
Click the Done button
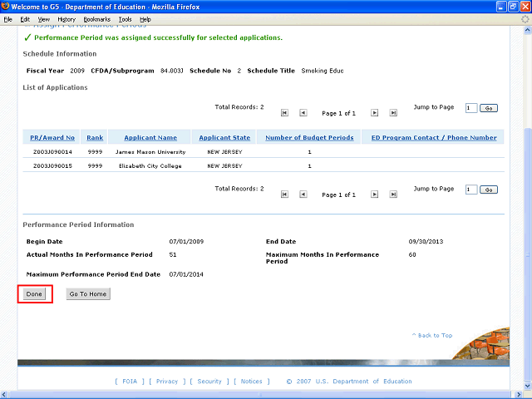[x=34, y=293]
